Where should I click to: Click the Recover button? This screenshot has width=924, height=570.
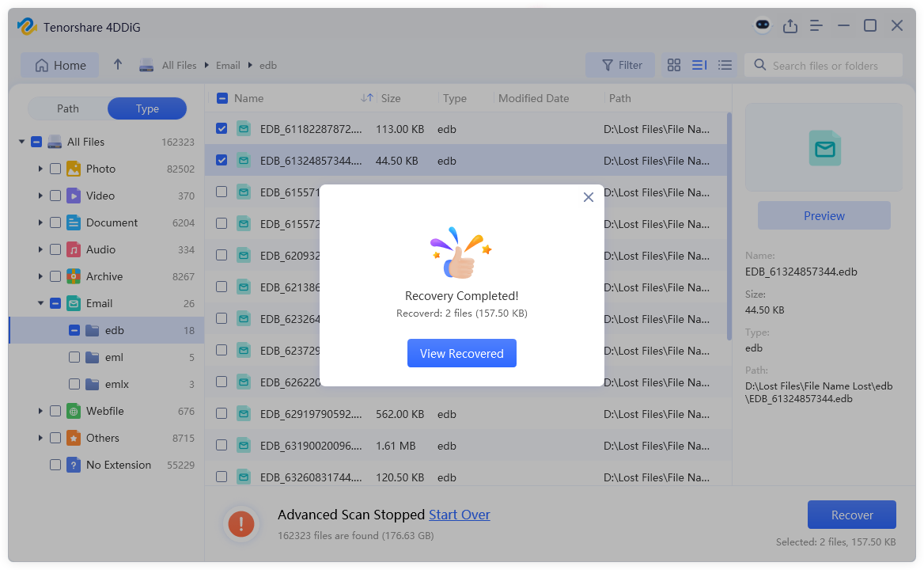click(x=851, y=515)
